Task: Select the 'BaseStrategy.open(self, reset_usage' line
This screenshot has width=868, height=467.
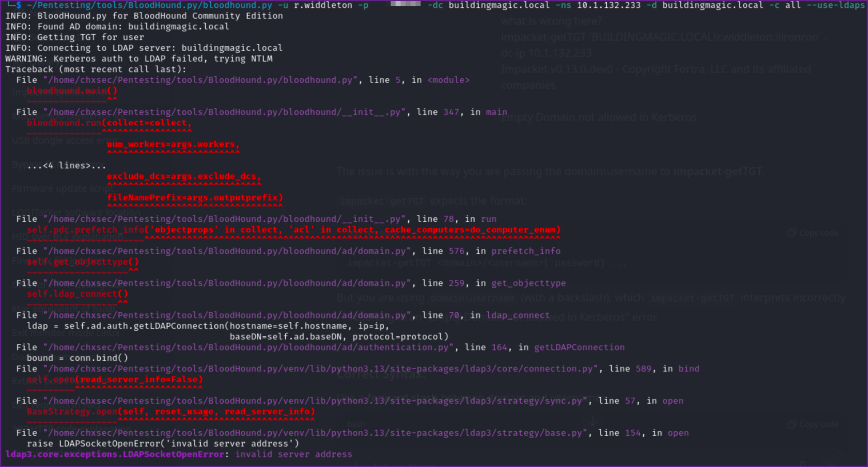Action: 171,411
